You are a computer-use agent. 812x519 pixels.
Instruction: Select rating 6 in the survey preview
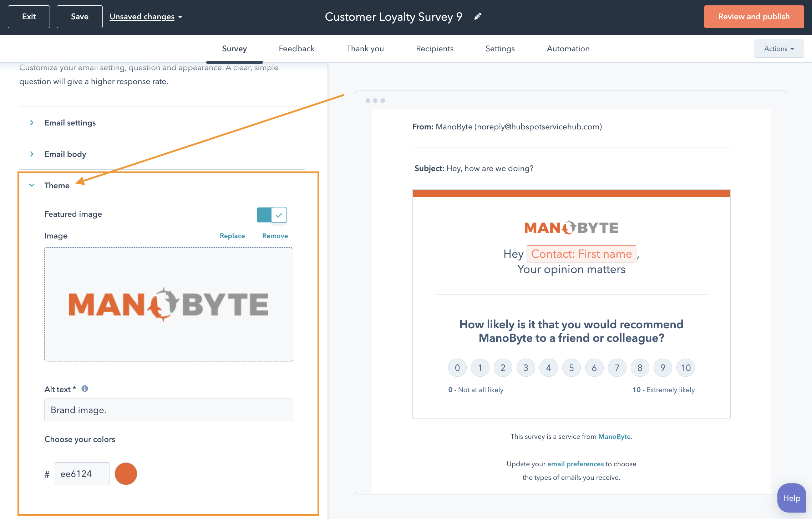coord(594,368)
